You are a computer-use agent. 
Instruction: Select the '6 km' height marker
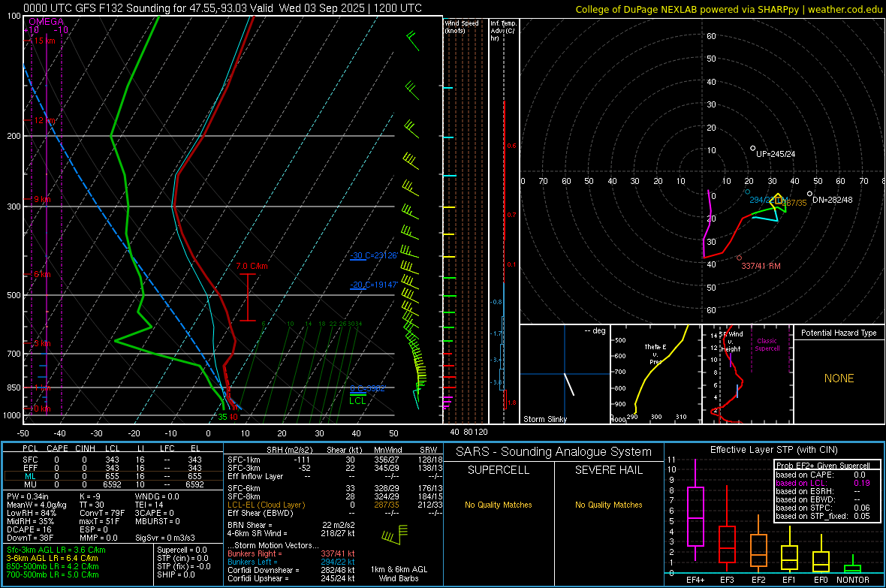[x=42, y=274]
